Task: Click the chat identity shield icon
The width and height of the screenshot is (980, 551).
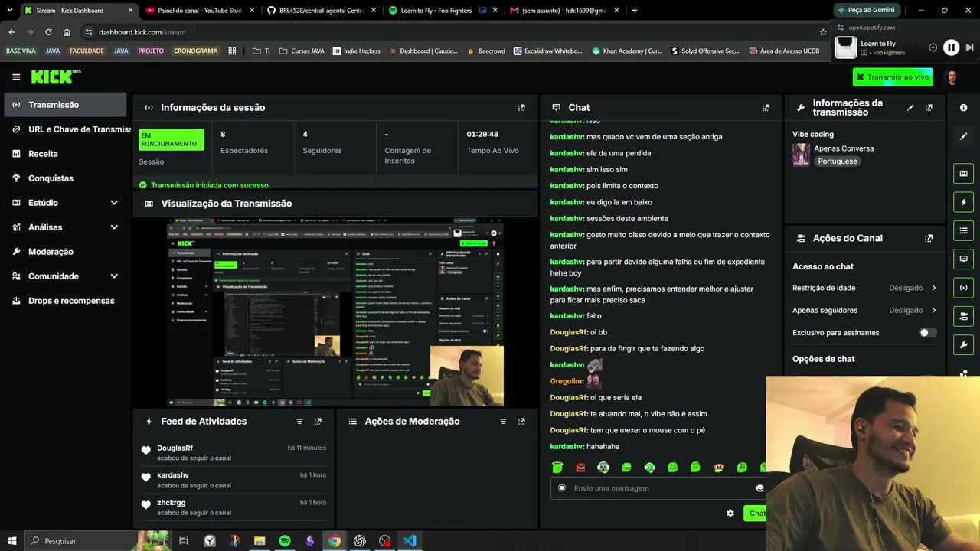Action: pos(562,488)
